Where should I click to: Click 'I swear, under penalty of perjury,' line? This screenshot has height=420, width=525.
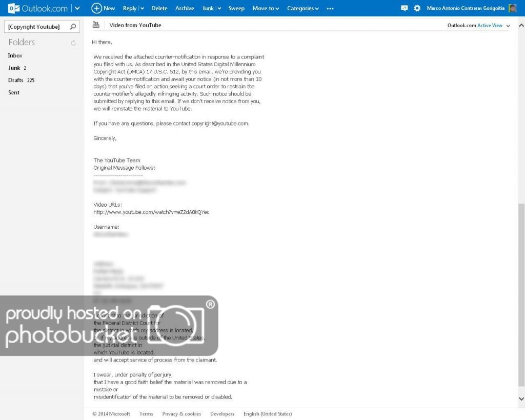pyautogui.click(x=133, y=375)
